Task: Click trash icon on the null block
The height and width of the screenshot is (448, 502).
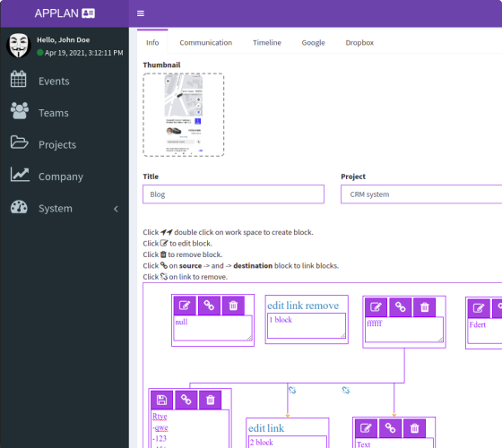Action: [233, 306]
